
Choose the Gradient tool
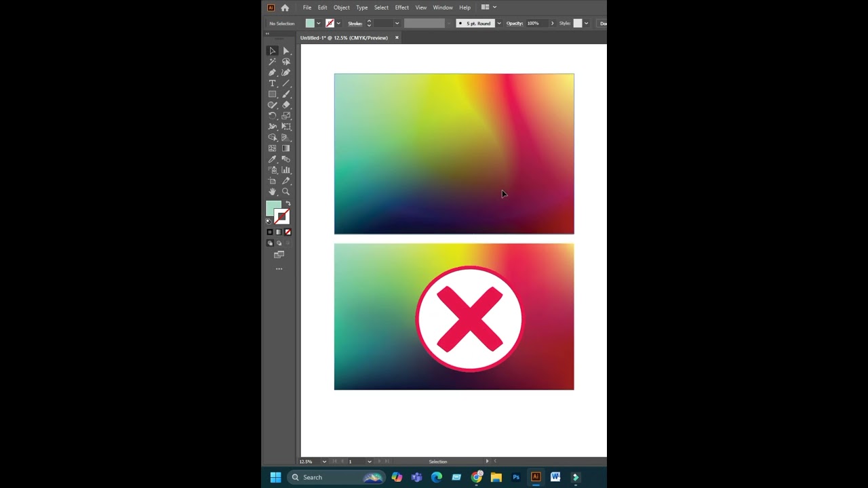click(286, 148)
